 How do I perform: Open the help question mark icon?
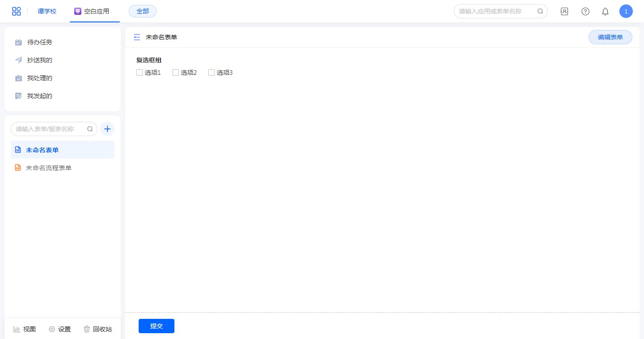point(585,12)
